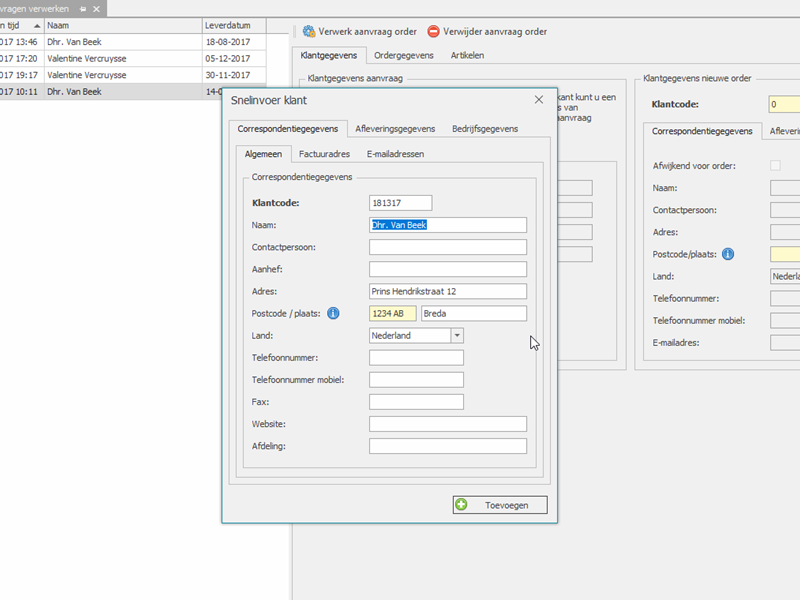Open the Artikelen tab
Viewport: 800px width, 600px height.
click(467, 55)
